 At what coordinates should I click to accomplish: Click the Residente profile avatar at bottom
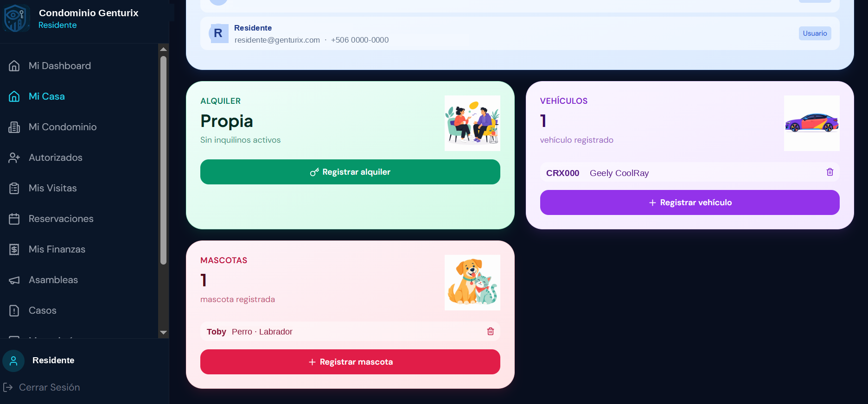(13, 360)
